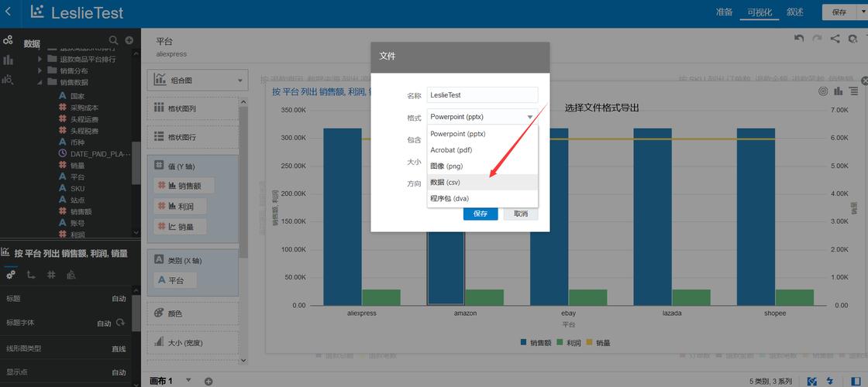This screenshot has height=387, width=868.
Task: Open the 格式 Powerpoint (pptx) dropdown
Action: [x=482, y=117]
